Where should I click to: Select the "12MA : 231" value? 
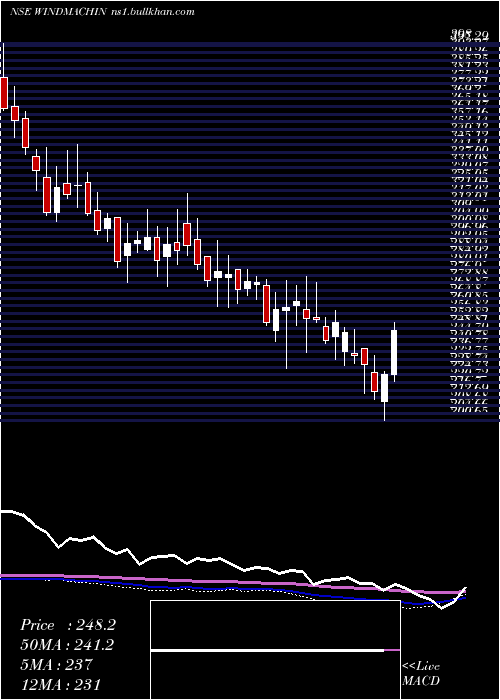tap(60, 684)
